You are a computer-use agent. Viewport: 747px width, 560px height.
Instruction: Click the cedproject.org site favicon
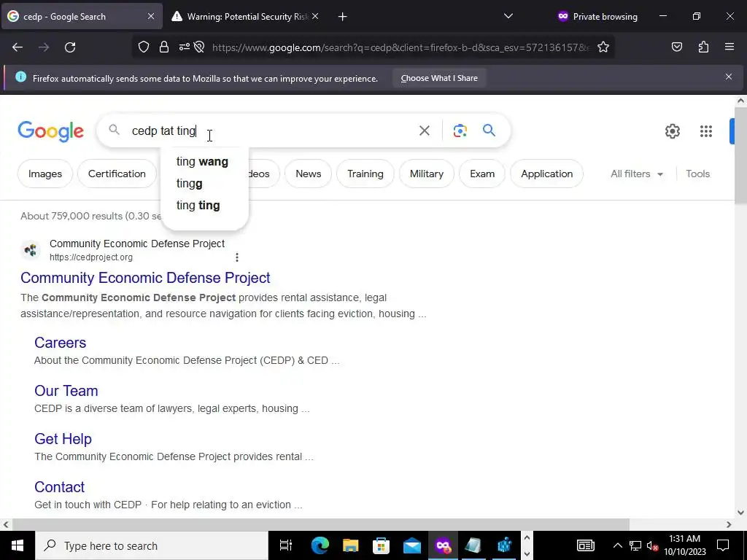(31, 249)
